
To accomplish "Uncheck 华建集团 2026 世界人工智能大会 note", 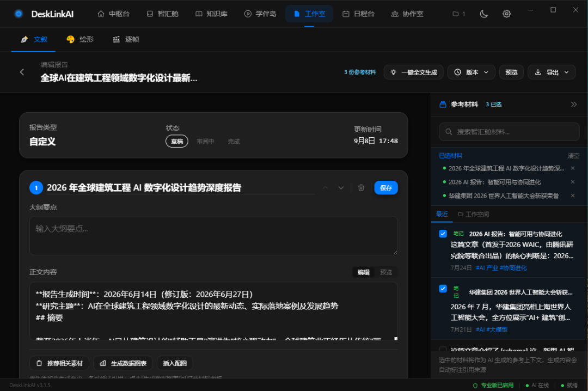I will tap(443, 289).
